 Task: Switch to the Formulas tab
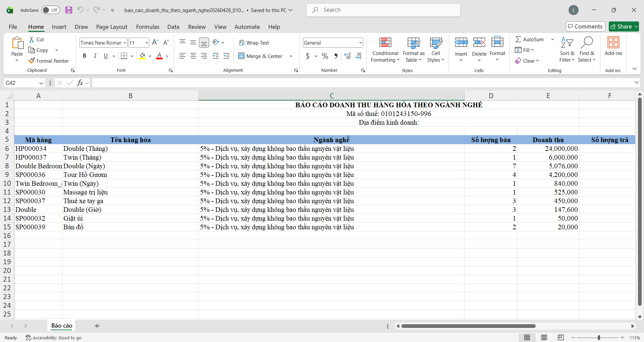pyautogui.click(x=148, y=27)
